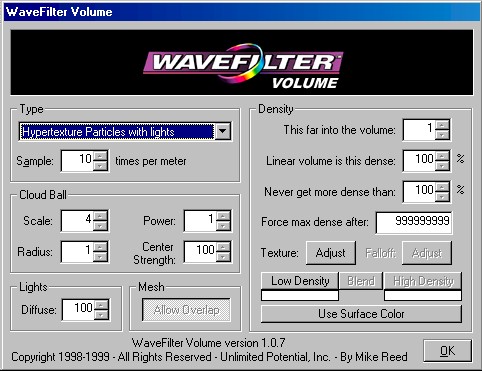Increase the Lights Diffuse value
The height and width of the screenshot is (371, 482).
pyautogui.click(x=101, y=305)
